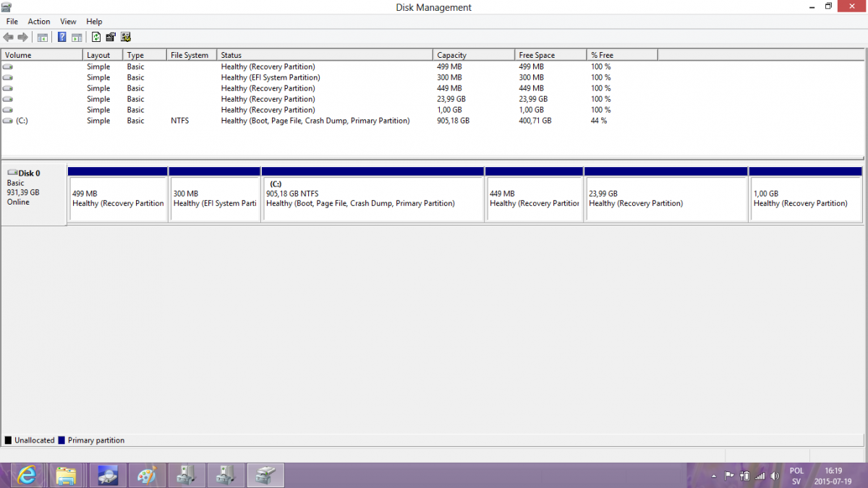Sort by the Status column header
The width and height of the screenshot is (868, 488).
325,55
